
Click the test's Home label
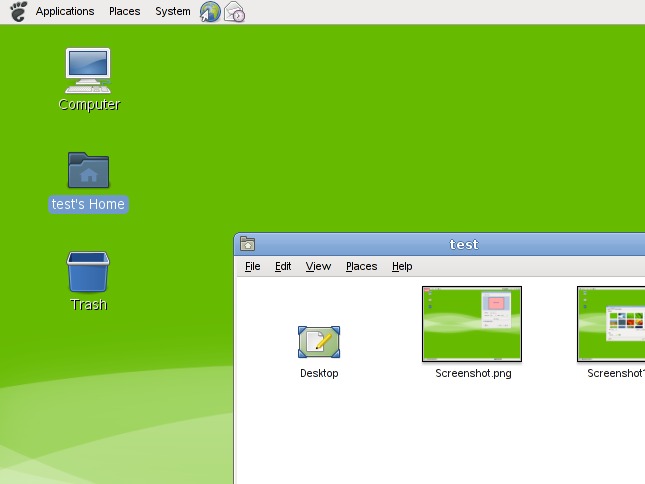click(88, 204)
